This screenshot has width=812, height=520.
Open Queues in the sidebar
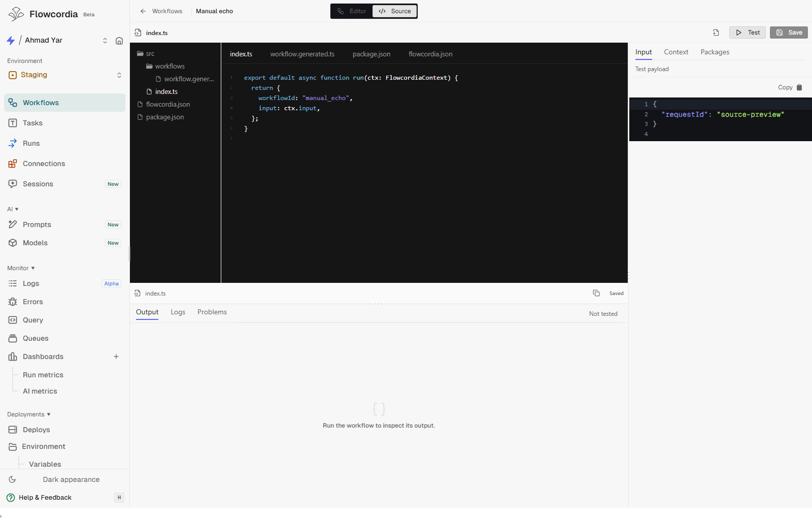tap(64, 338)
